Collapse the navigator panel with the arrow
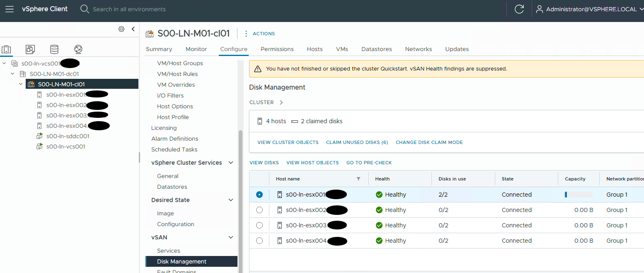Screen dimensions: 644x273 [133, 29]
